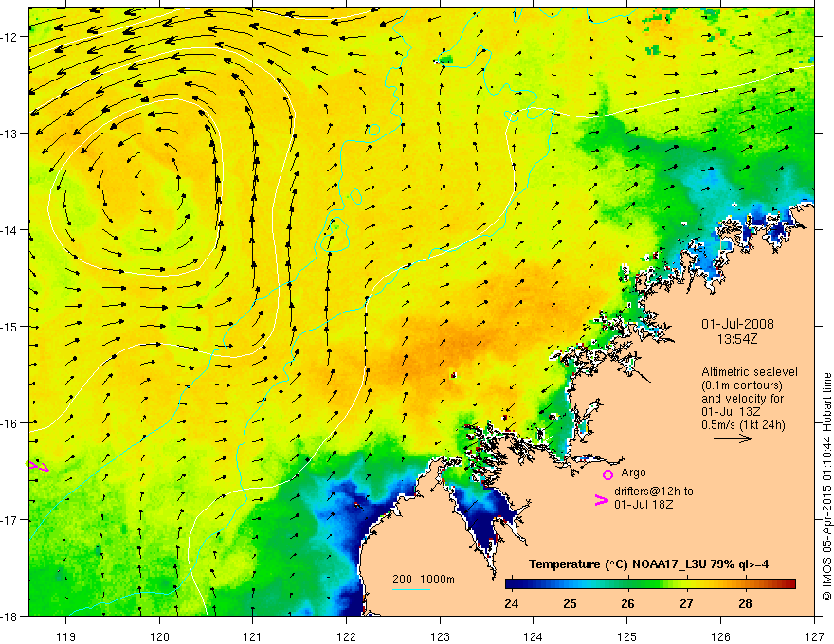The height and width of the screenshot is (644, 834).
Task: Click the -18 latitude axis label
Action: coord(9,617)
